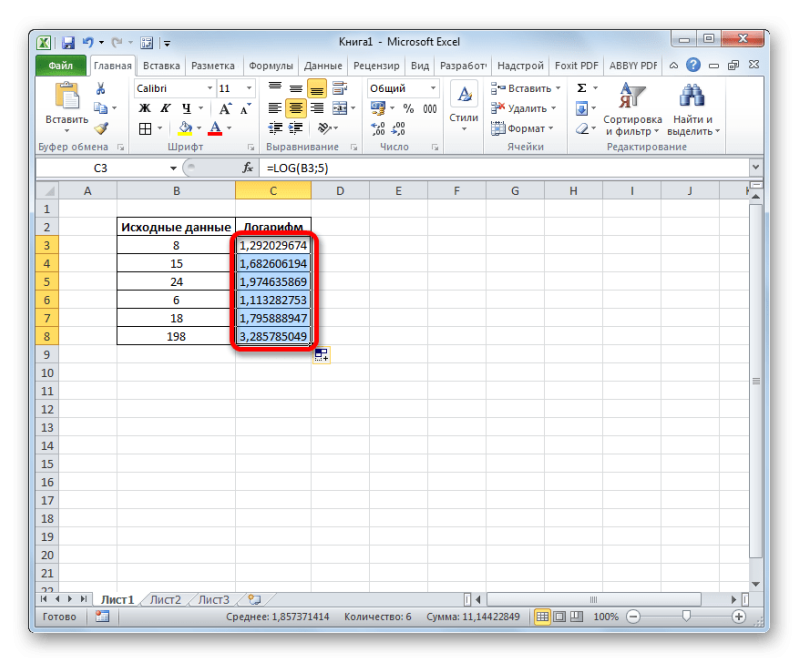Click Comma Style 000 icon
This screenshot has height=663, width=800.
tap(430, 108)
